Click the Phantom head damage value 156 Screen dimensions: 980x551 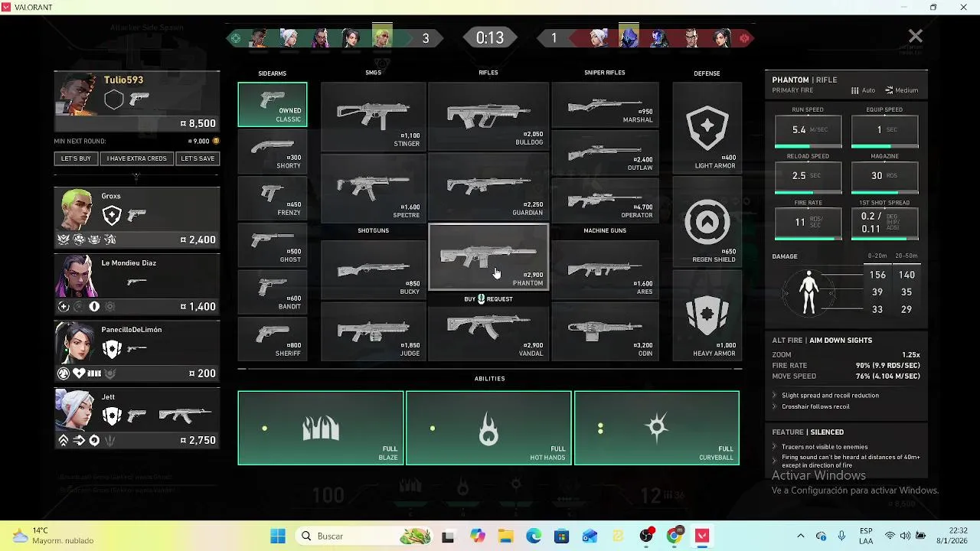(x=877, y=275)
